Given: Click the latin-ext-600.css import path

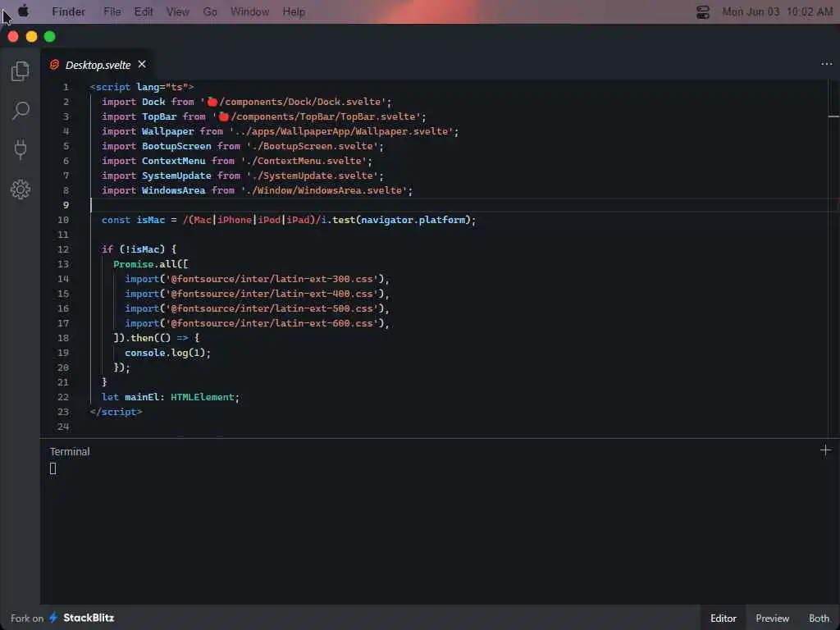Looking at the screenshot, I should coord(274,323).
